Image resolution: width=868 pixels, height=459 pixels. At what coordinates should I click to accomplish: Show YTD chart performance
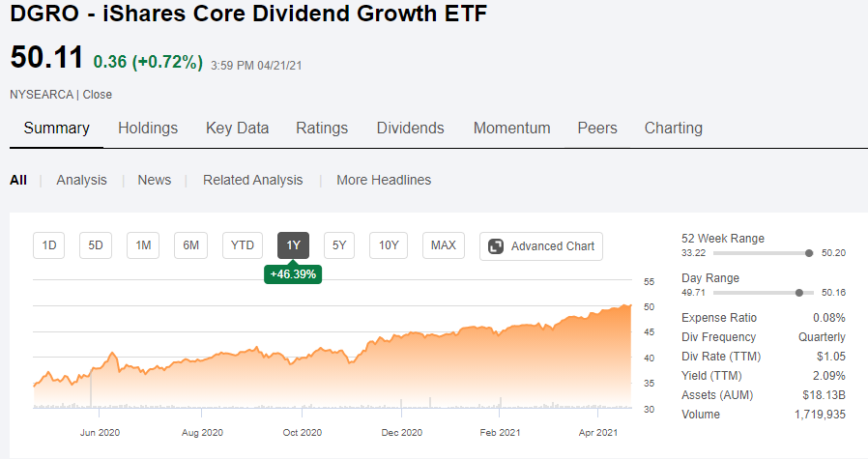pos(242,245)
